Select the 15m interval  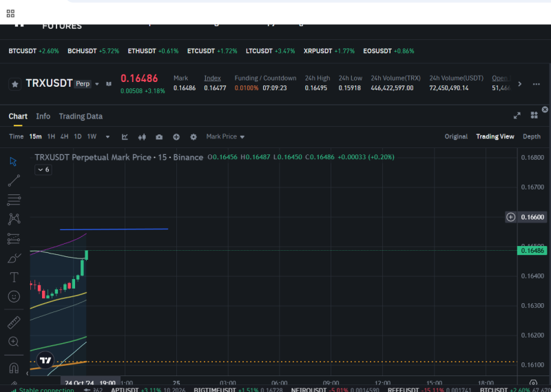tap(36, 136)
